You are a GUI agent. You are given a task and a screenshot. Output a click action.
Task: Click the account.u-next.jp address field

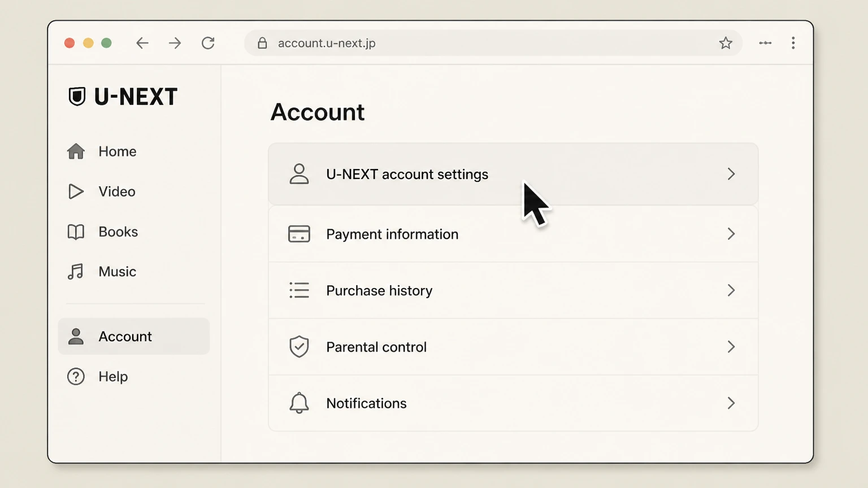(493, 43)
